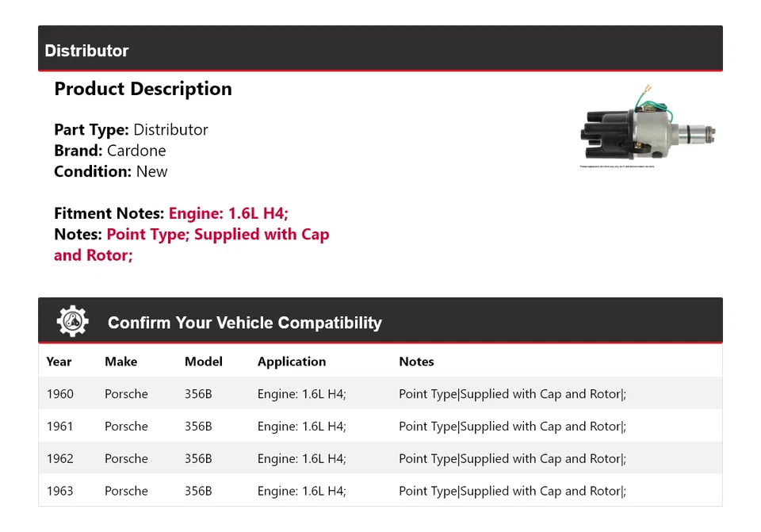This screenshot has height=532, width=761.
Task: Select the 1963 year cell
Action: [60, 491]
